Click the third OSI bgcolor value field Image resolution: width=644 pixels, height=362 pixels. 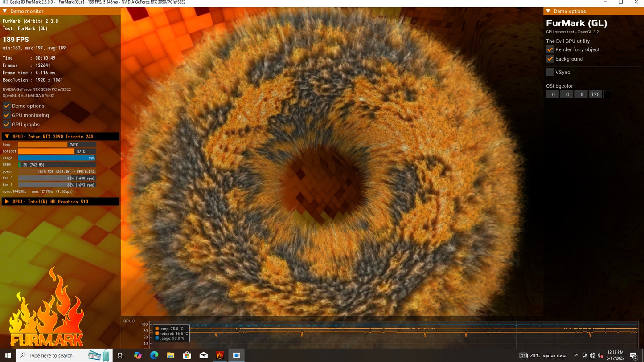click(x=581, y=94)
